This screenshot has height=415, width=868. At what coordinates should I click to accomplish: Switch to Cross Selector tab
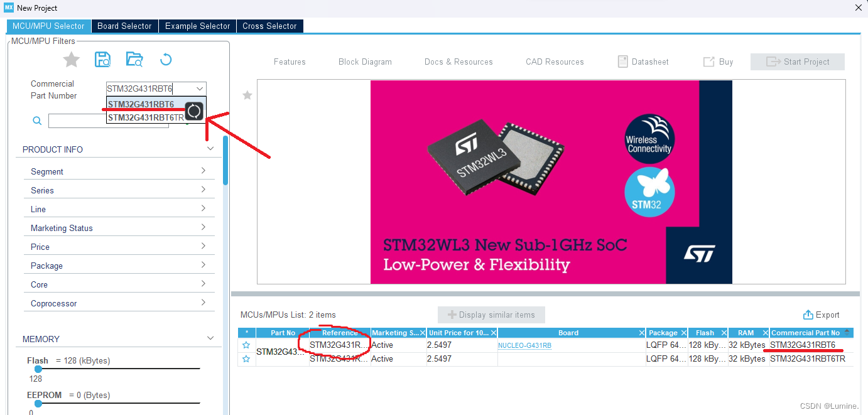(x=269, y=26)
